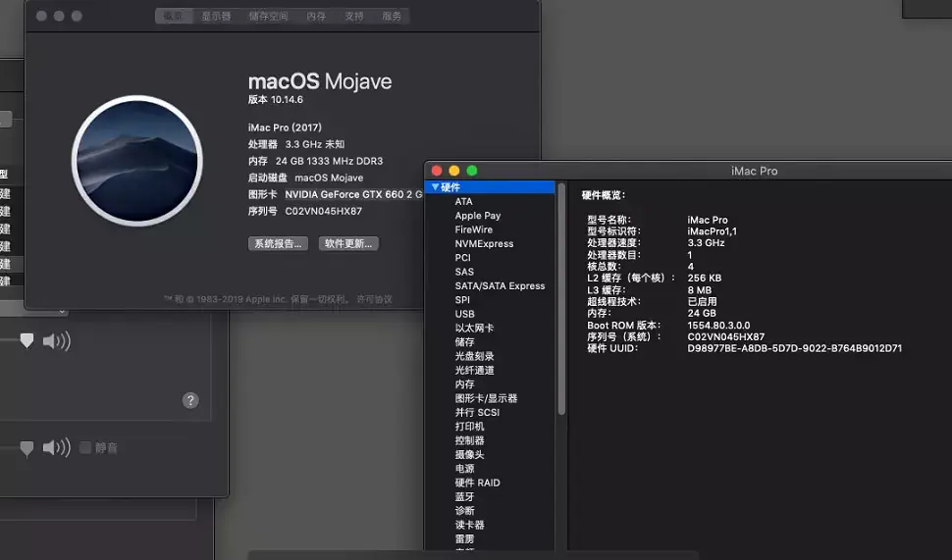Click the 24 GB 1333 MHz DDR3 text
The width and height of the screenshot is (952, 560).
(329, 161)
